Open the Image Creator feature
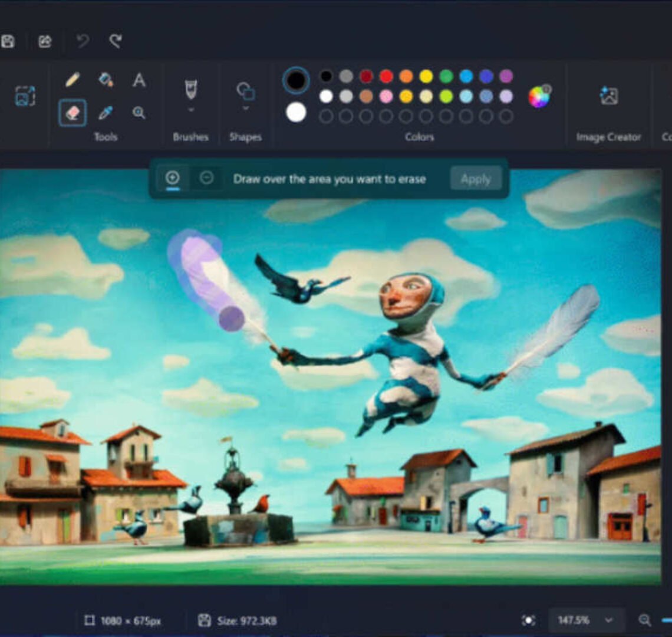Image resolution: width=672 pixels, height=637 pixels. (x=608, y=94)
